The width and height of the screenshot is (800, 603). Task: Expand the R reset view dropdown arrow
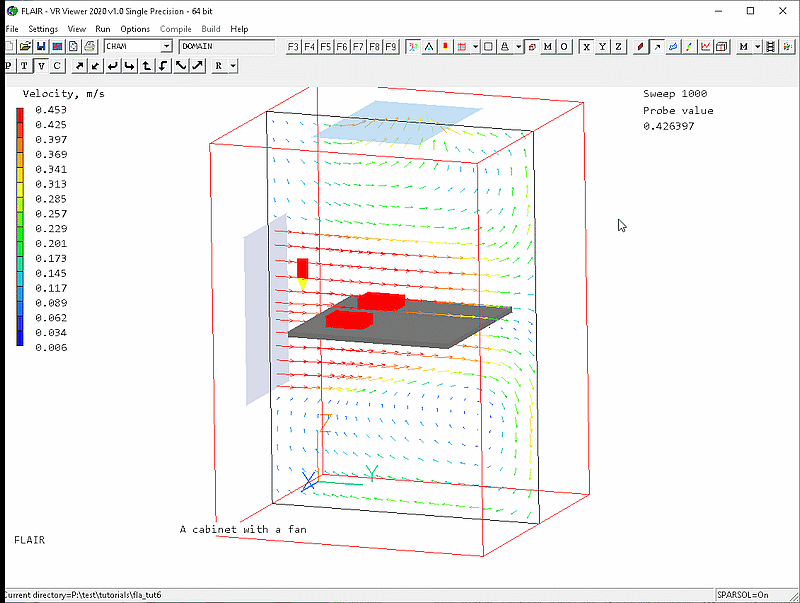tap(232, 66)
